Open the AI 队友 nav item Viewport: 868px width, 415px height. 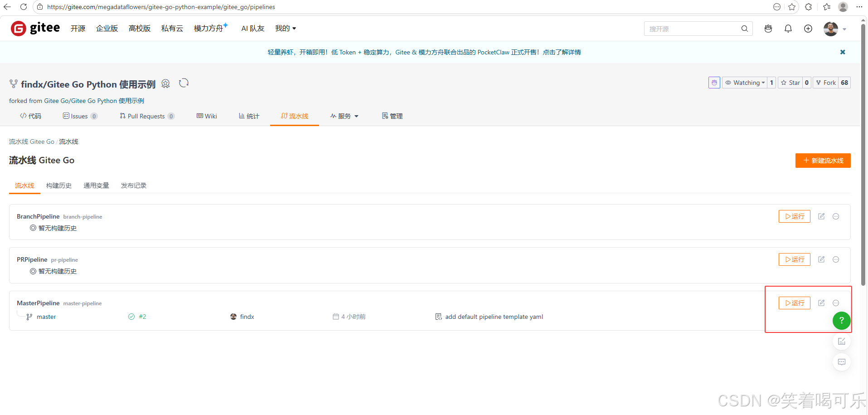point(253,28)
